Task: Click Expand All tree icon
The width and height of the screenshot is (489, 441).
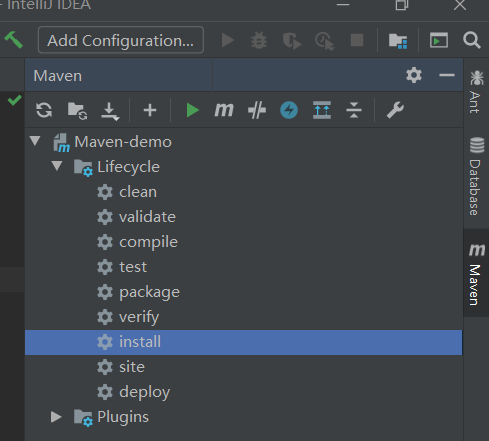Action: (322, 110)
